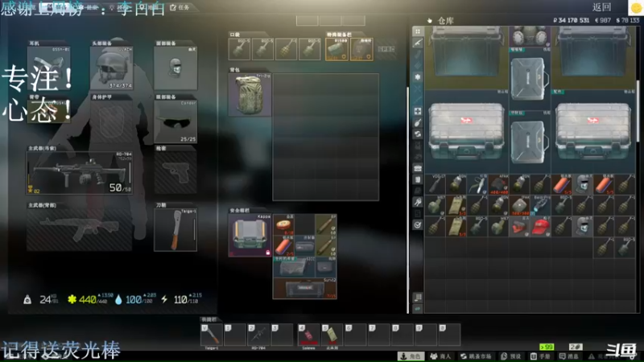Select the Taiga-1 machete in scabbard slot

tap(175, 229)
